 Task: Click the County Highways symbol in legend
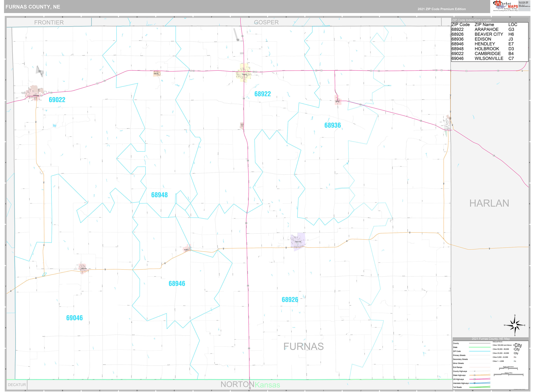[475, 371]
